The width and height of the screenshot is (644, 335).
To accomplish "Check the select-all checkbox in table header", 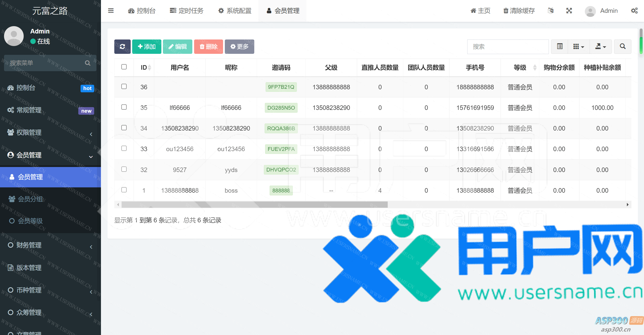I will click(x=124, y=67).
